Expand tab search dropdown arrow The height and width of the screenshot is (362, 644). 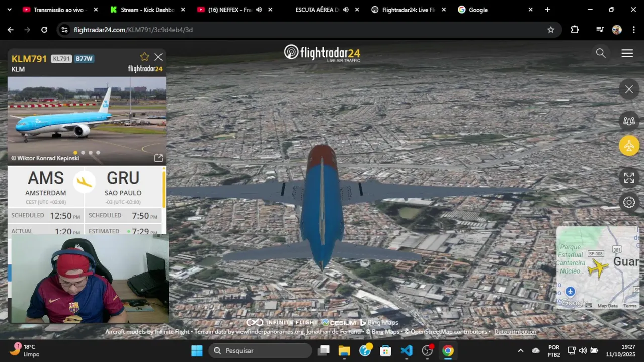pyautogui.click(x=9, y=10)
